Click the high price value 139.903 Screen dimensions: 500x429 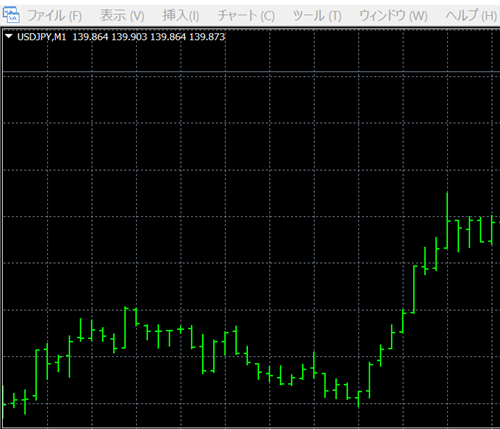click(x=129, y=37)
